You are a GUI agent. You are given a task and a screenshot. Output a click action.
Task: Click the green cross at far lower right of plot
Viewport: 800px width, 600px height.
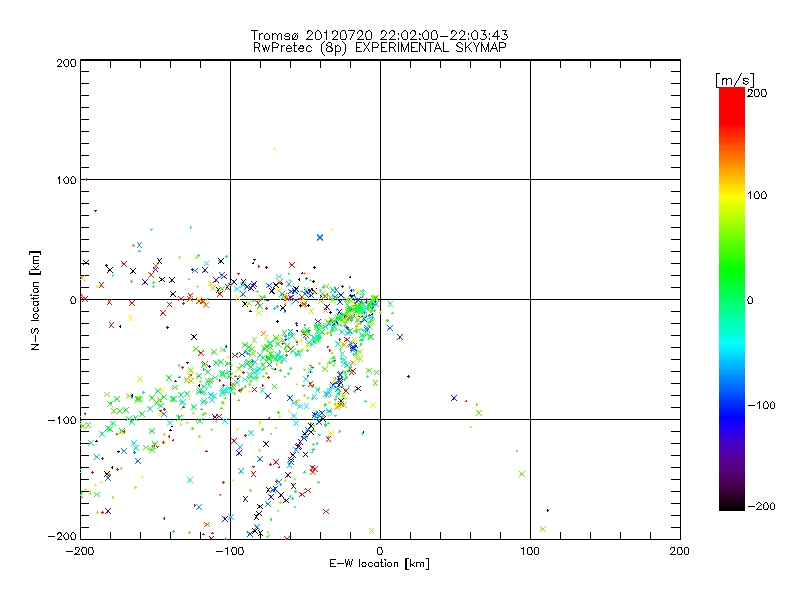(543, 529)
